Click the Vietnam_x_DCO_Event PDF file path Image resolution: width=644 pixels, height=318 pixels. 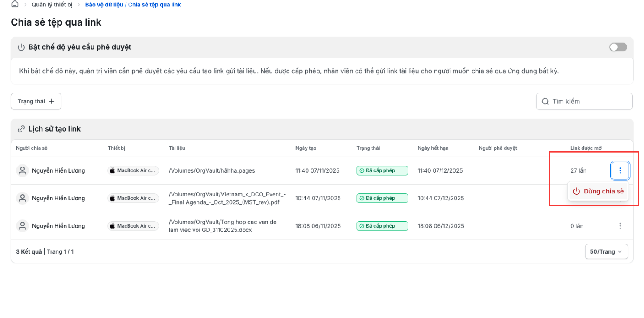coord(227,198)
